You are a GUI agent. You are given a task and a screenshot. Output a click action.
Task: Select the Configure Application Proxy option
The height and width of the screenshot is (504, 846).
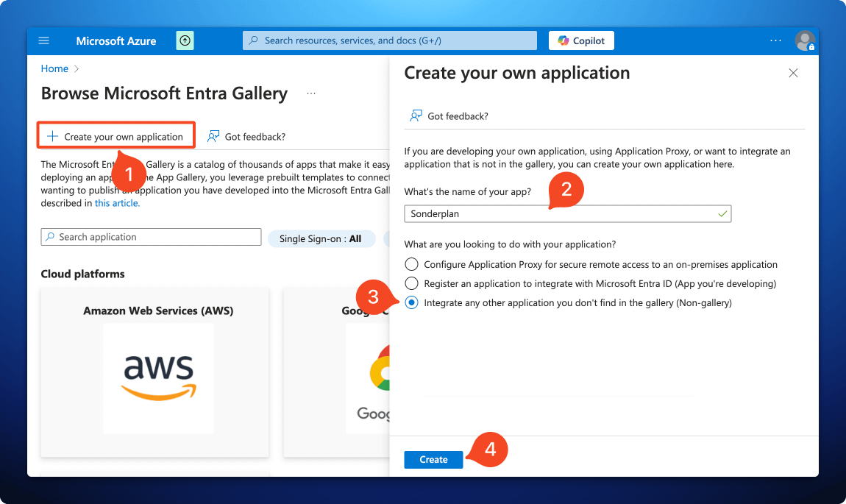[x=411, y=264]
